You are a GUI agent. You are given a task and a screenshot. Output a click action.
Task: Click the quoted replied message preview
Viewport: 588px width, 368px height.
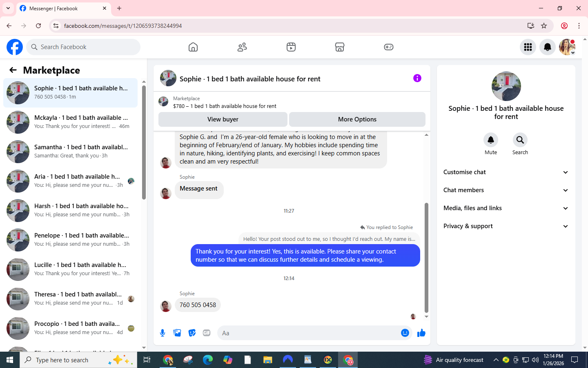pos(329,239)
